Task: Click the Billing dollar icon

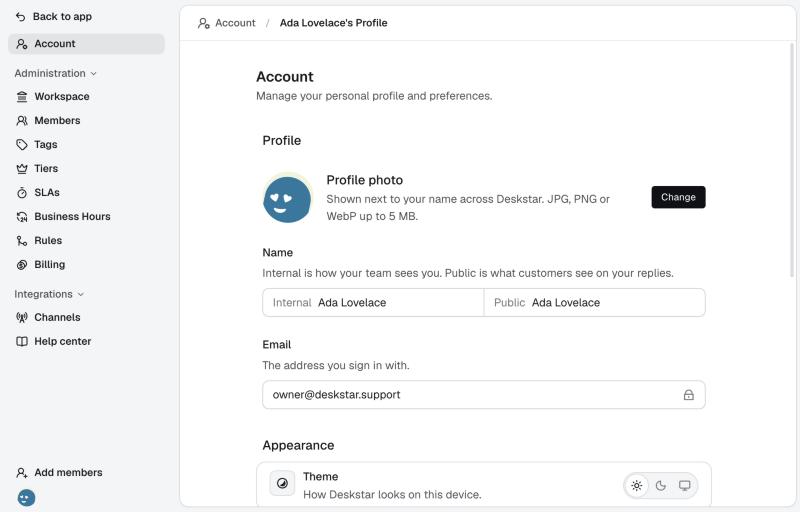Action: [21, 265]
